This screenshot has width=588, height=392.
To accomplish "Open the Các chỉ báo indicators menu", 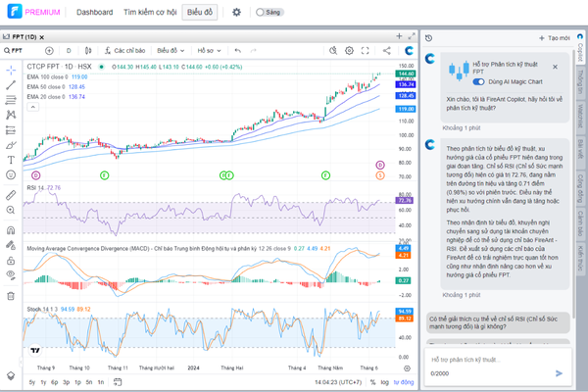I will [x=125, y=51].
